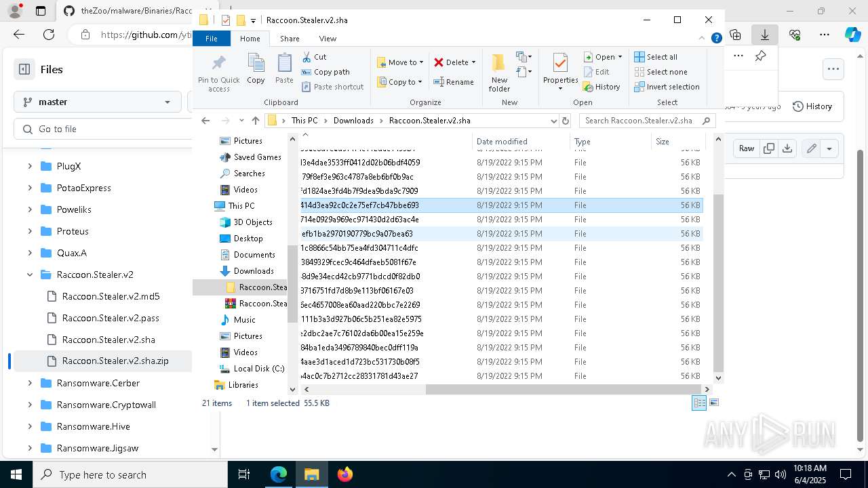
Task: Go back in Explorer navigation
Action: pos(205,121)
